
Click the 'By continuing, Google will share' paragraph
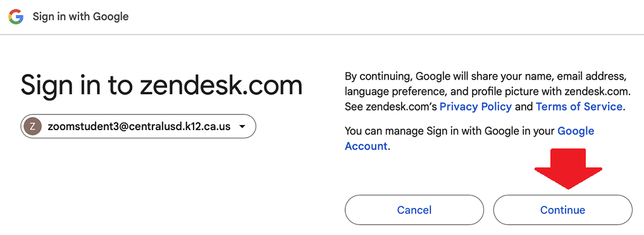[x=486, y=92]
